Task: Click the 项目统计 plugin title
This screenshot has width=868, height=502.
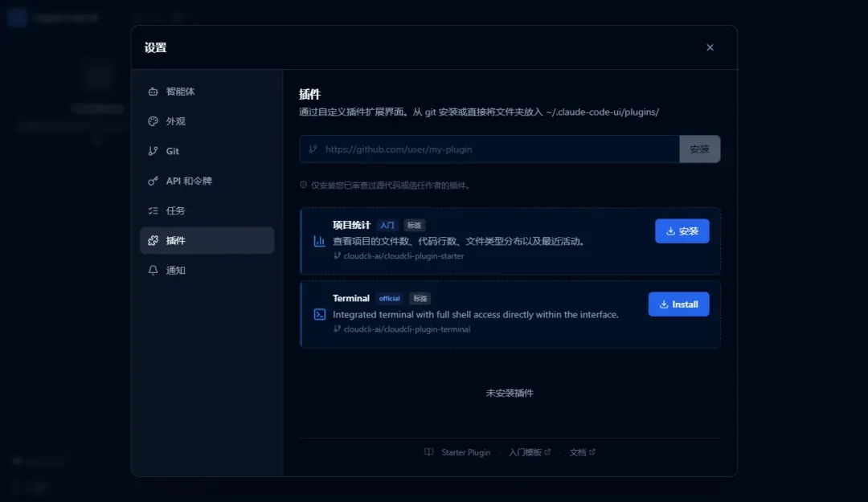Action: pyautogui.click(x=351, y=225)
